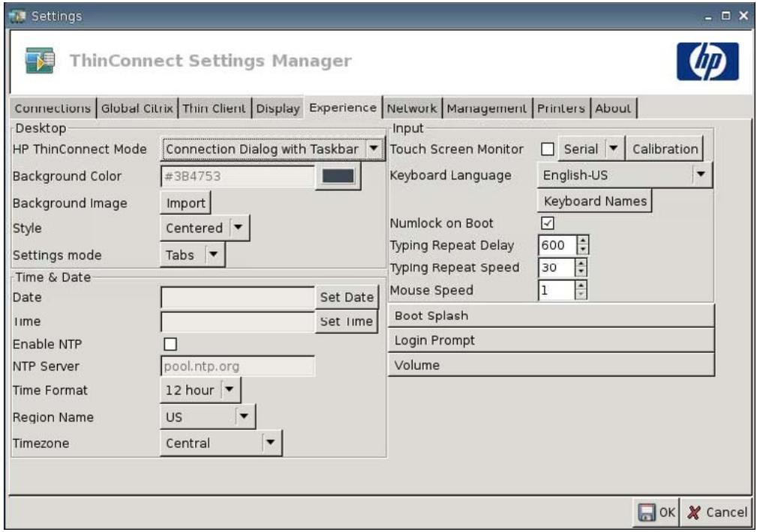
Task: Open the HP ThinConnect Mode dropdown
Action: 272,149
